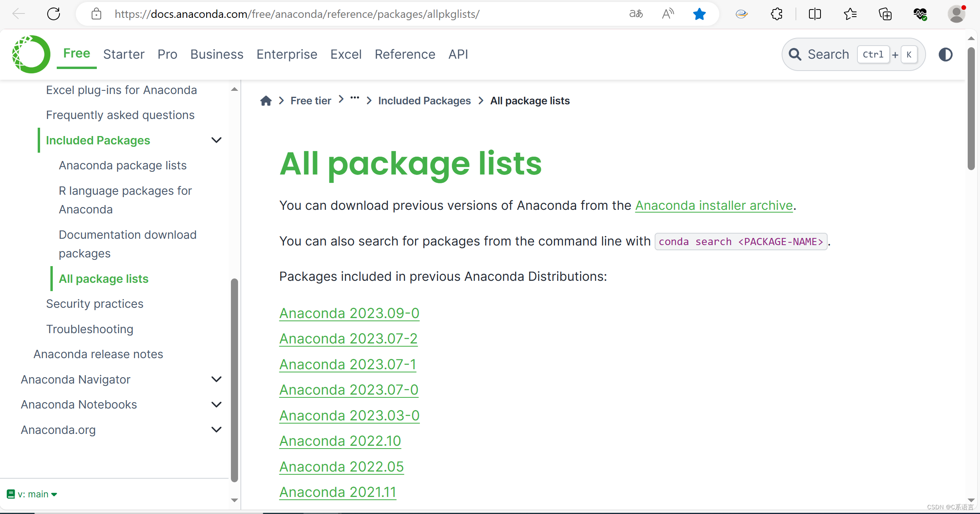This screenshot has height=514, width=980.
Task: Click the browser back arrow
Action: click(18, 14)
